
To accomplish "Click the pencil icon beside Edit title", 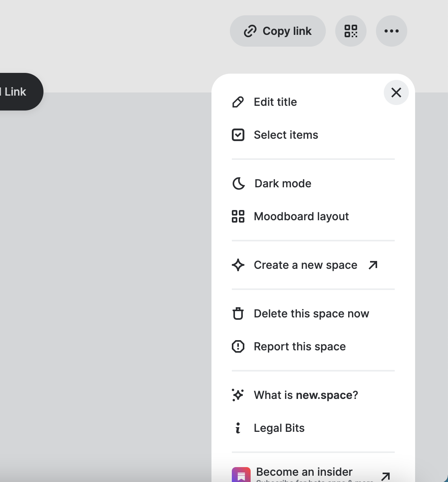I will point(238,102).
